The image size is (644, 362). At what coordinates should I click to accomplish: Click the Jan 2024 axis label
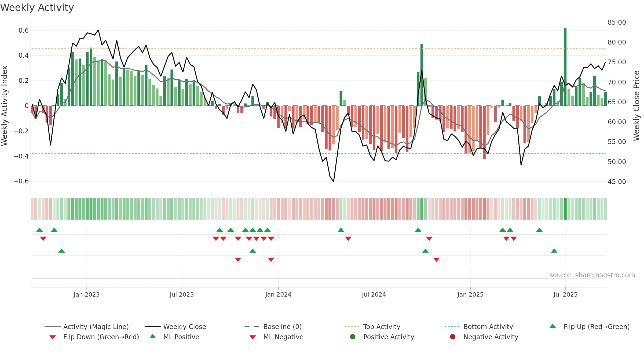tap(278, 294)
